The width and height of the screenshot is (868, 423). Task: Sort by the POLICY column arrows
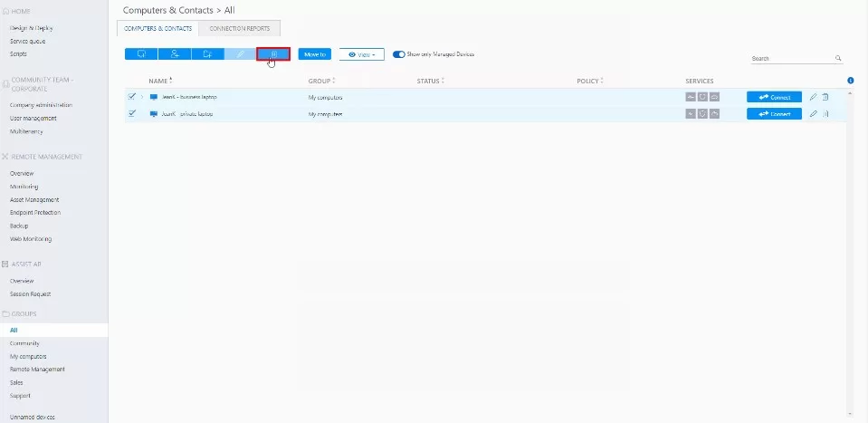tap(602, 81)
